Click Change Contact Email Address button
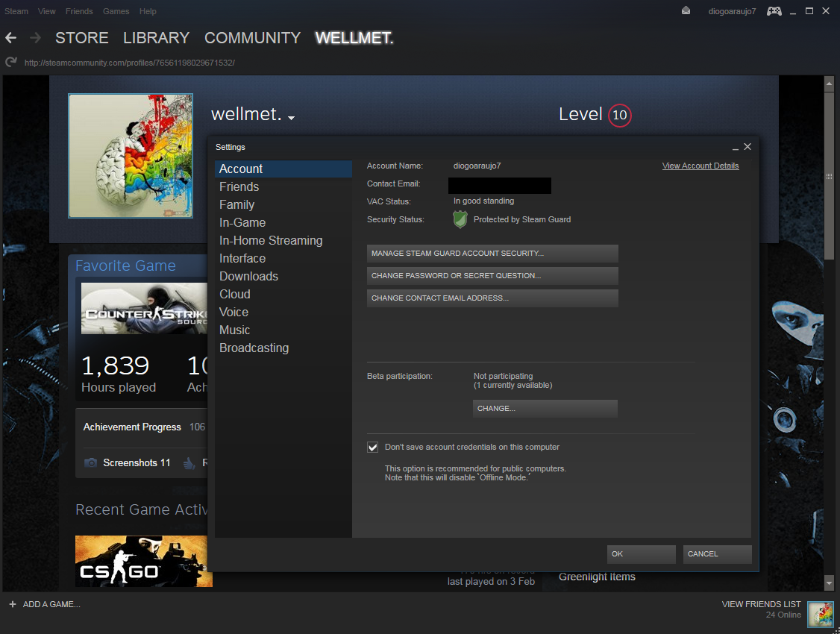 492,298
